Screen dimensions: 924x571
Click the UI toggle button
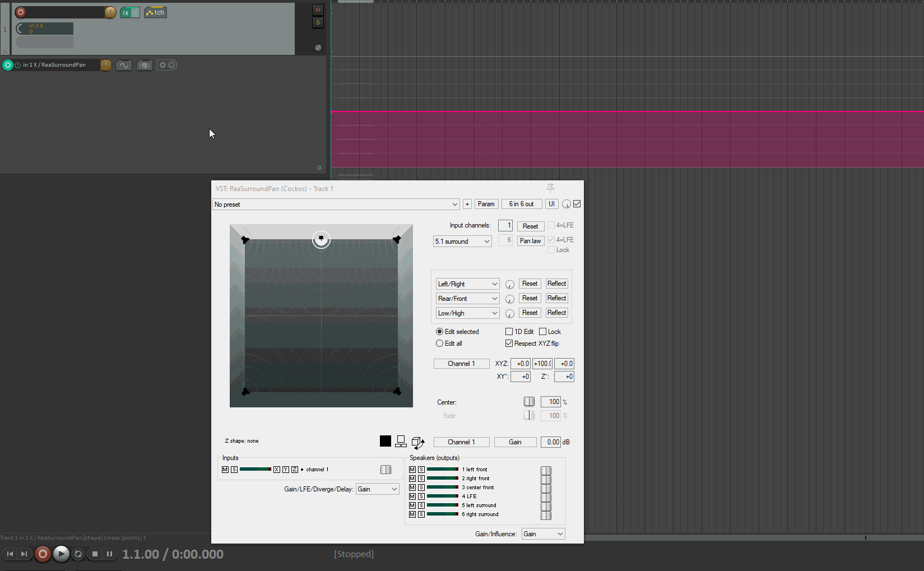tap(551, 204)
